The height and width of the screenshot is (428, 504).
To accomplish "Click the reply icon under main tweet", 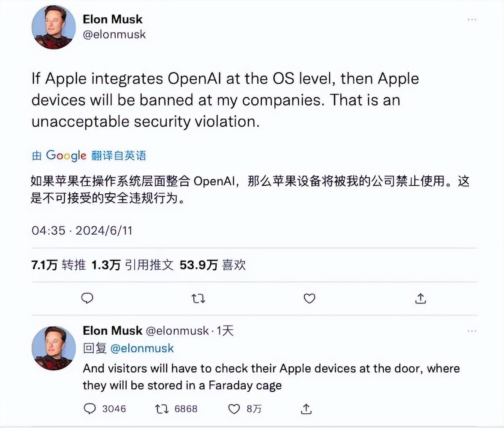I will click(x=87, y=298).
